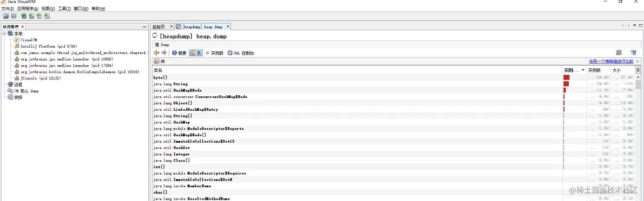644x201 pixels.
Task: Click the Load heap dump toolbar icon
Action: point(6,16)
